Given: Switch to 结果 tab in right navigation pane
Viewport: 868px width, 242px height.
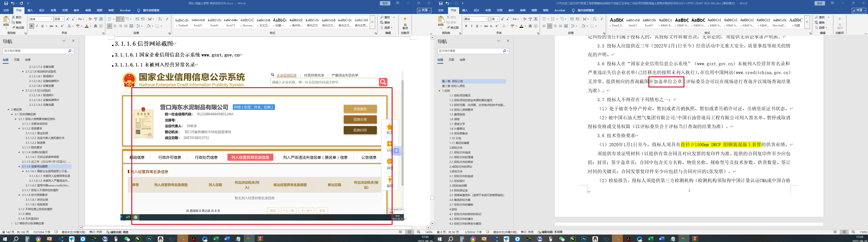Looking at the screenshot, I should pyautogui.click(x=462, y=60).
